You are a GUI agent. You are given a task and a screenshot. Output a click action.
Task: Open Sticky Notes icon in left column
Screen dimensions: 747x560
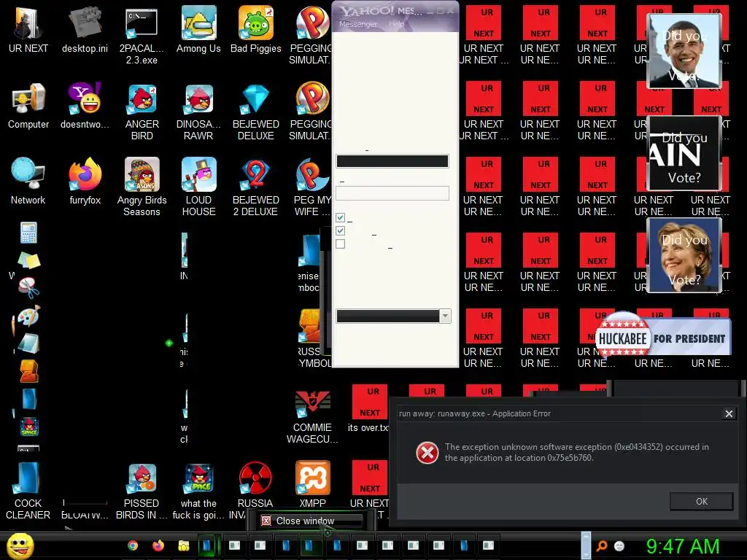click(x=28, y=260)
